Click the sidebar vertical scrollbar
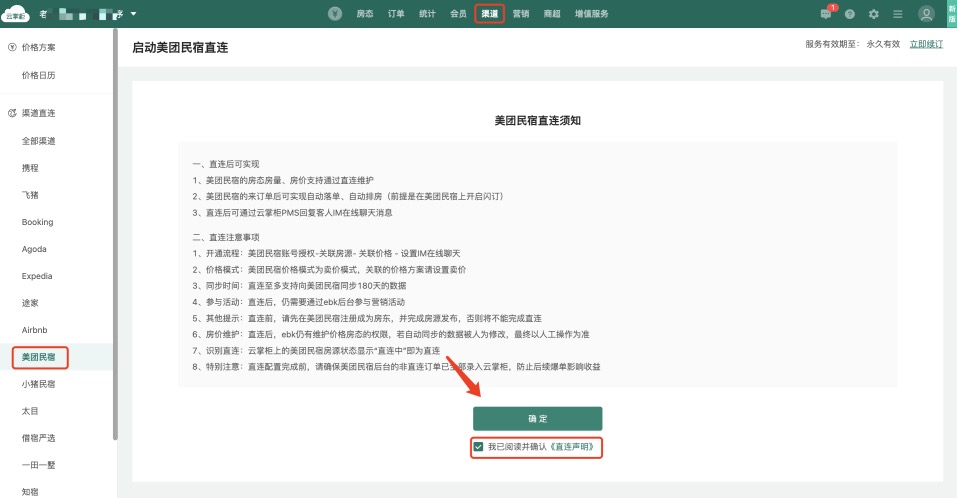 pyautogui.click(x=116, y=240)
